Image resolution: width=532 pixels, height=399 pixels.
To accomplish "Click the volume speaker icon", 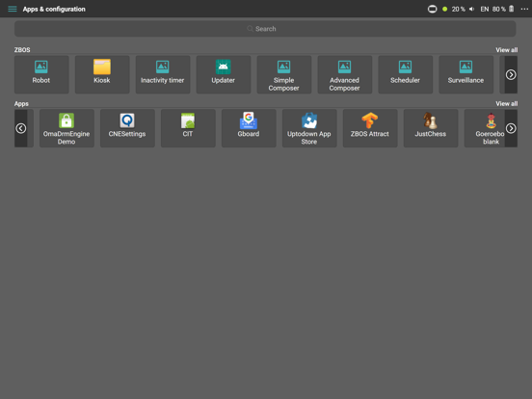I will click(x=471, y=10).
